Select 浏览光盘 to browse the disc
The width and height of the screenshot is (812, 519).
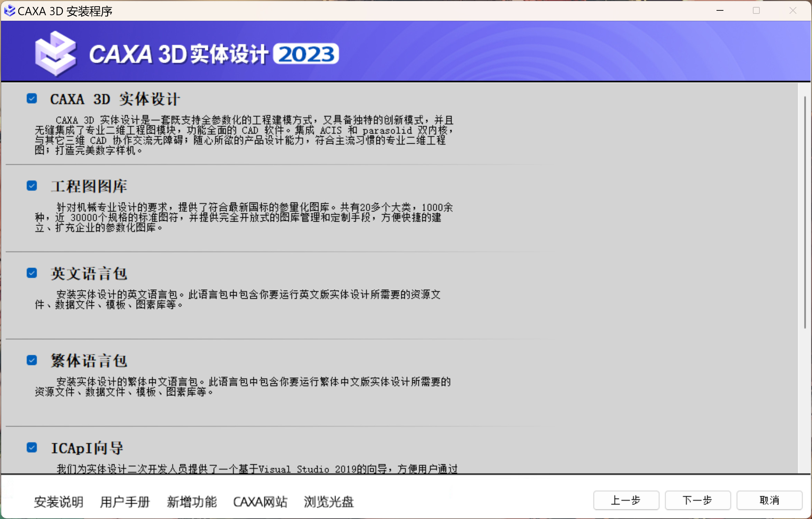(x=329, y=502)
